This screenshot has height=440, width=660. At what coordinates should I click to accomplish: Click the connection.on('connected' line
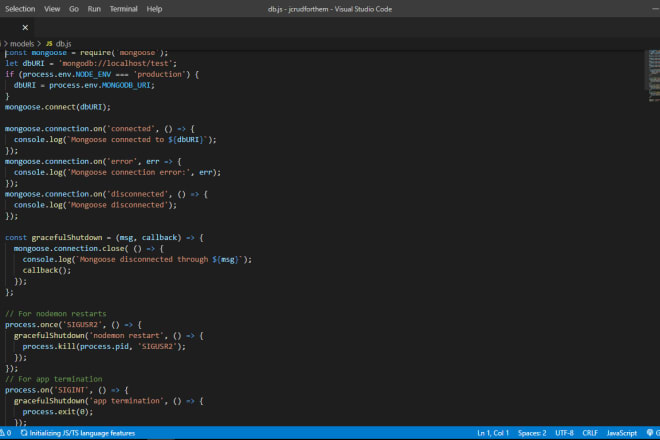(x=100, y=128)
